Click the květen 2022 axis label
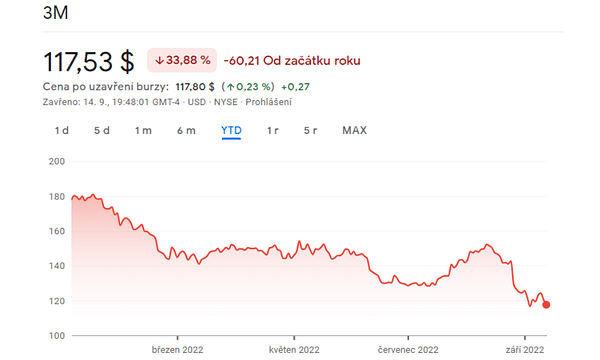This screenshot has height=360, width=600. 294,350
